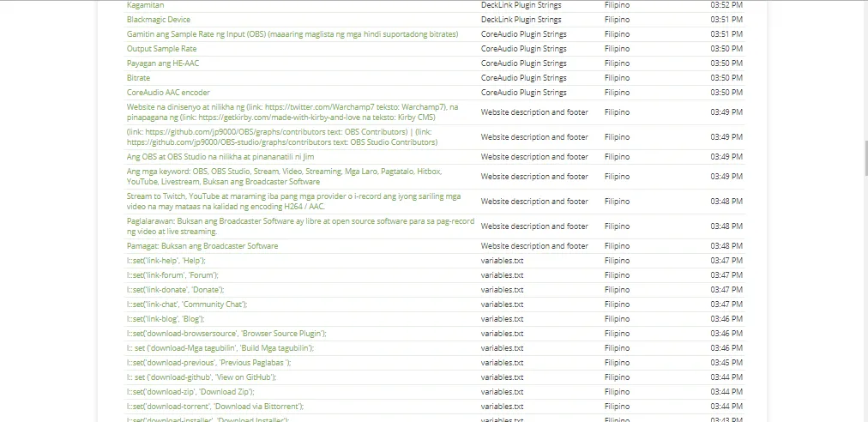The height and width of the screenshot is (422, 868).
Task: Open 'Gamitin ang Sample Rate ng Input' entry
Action: click(x=292, y=34)
